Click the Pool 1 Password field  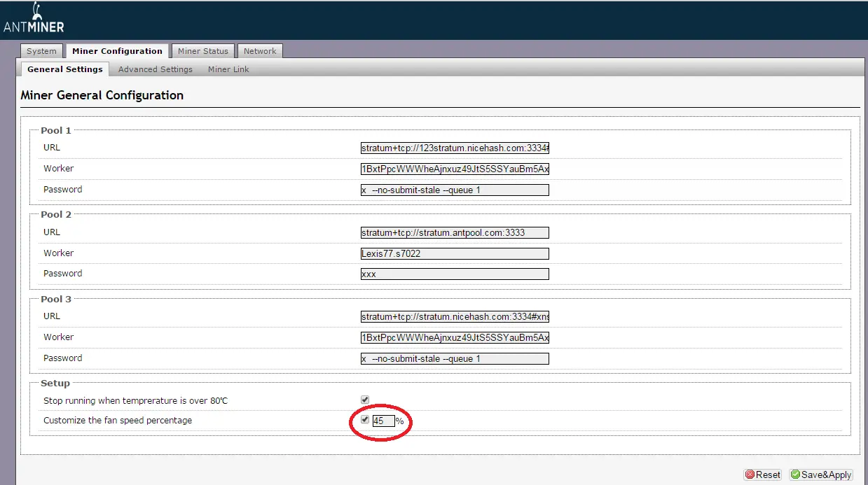click(x=455, y=190)
